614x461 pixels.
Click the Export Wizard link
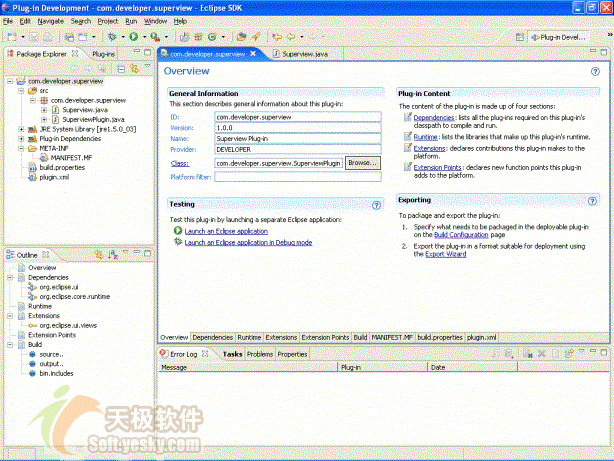[446, 254]
